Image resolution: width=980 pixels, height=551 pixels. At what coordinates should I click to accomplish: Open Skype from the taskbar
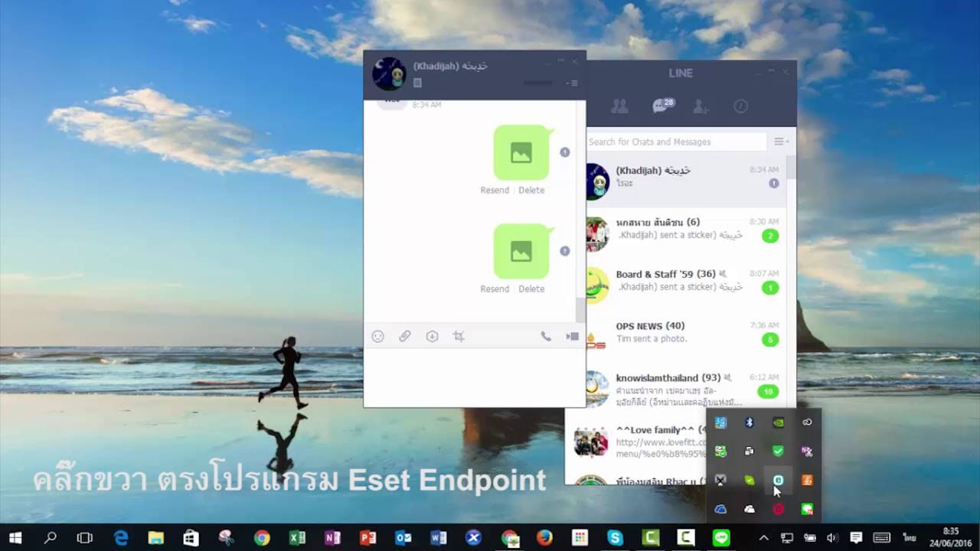click(615, 538)
